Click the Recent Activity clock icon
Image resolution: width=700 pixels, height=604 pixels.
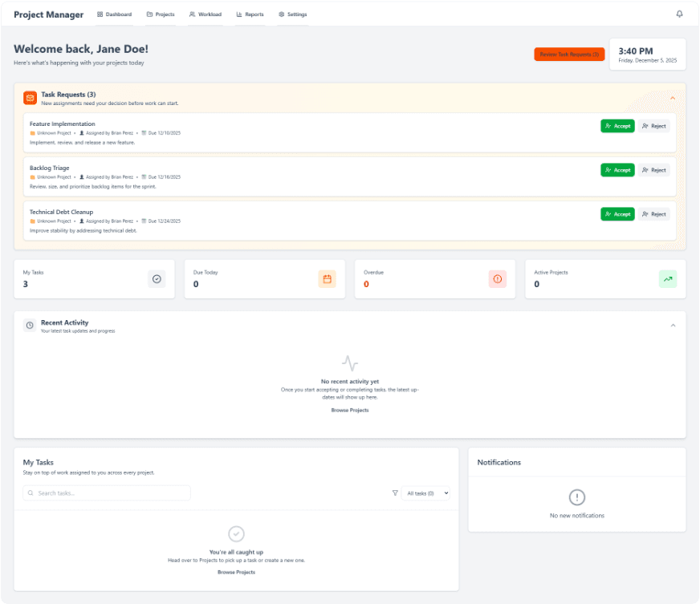tap(30, 325)
